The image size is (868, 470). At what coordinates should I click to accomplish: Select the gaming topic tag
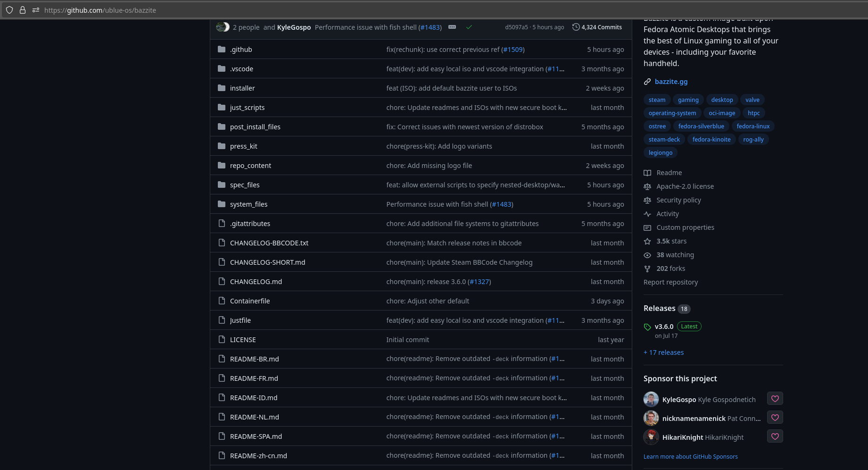(x=688, y=100)
